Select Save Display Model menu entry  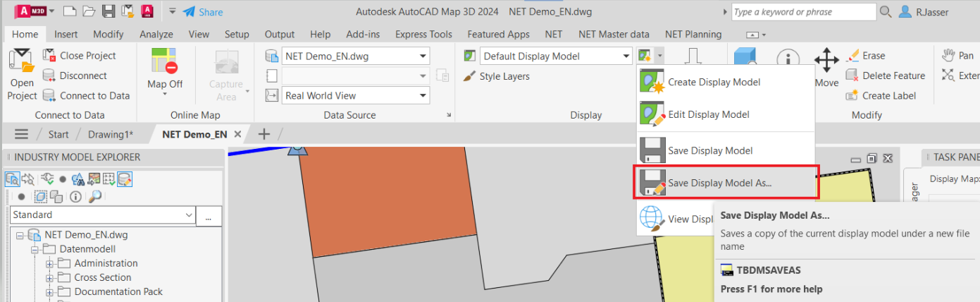[726, 150]
